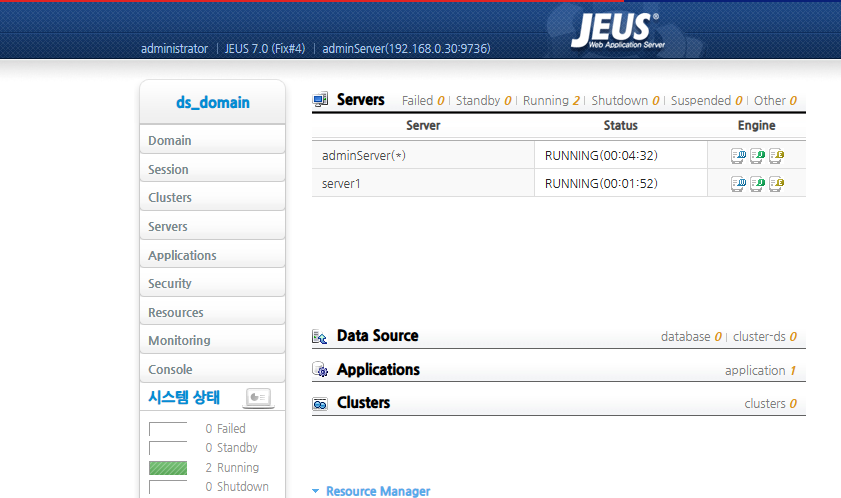Open the Console menu item
Screen dimensions: 841x498
coord(212,369)
